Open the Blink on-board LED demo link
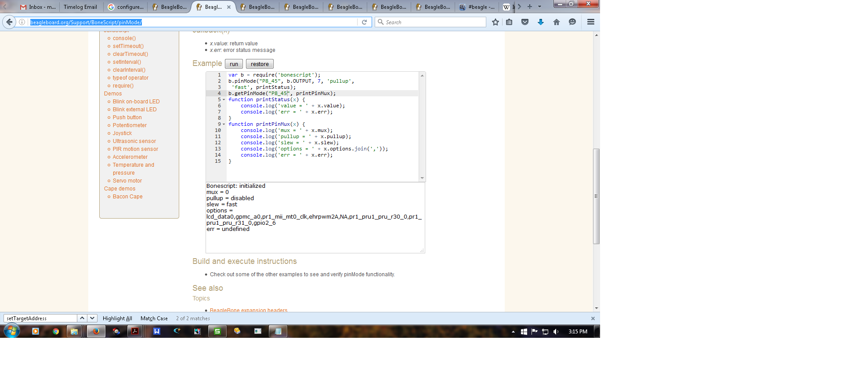Screen dimensions: 868x373 [136, 102]
